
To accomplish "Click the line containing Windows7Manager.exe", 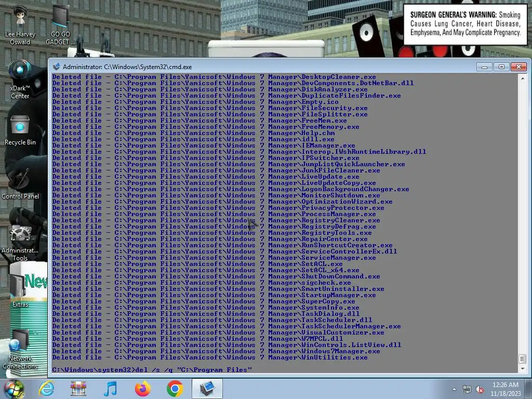I will tap(216, 351).
